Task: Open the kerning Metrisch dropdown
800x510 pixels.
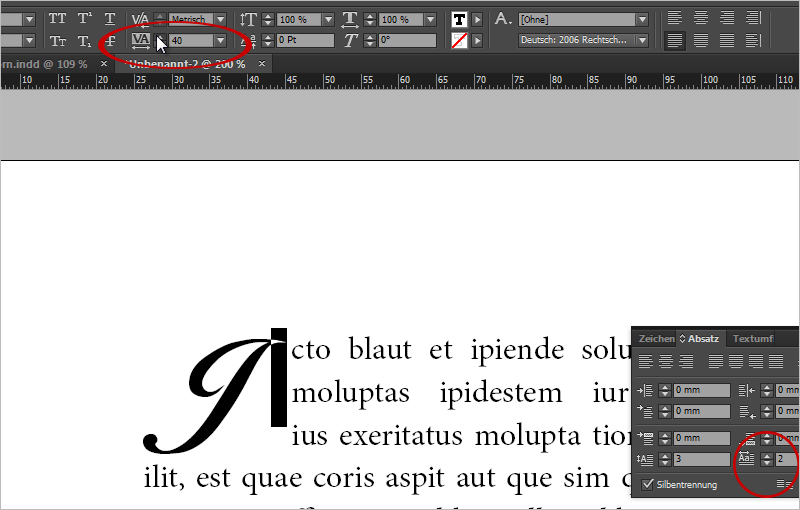Action: (220, 19)
